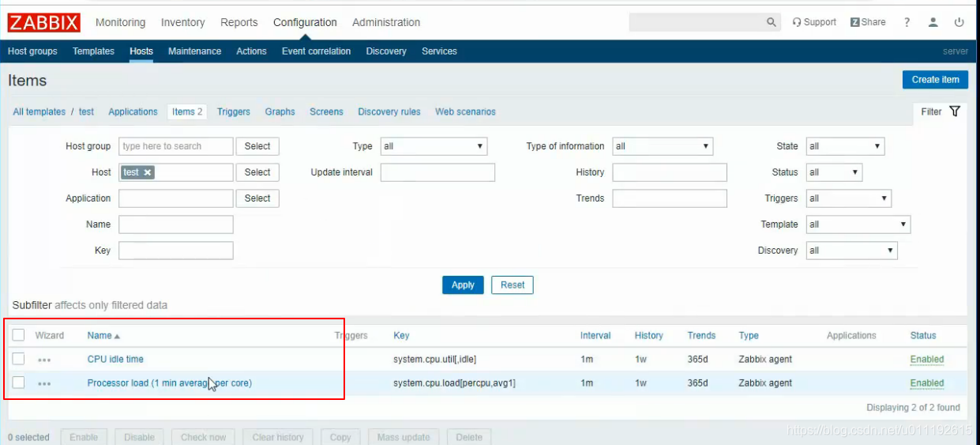Focus the Name filter field
The image size is (980, 445).
coord(176,224)
